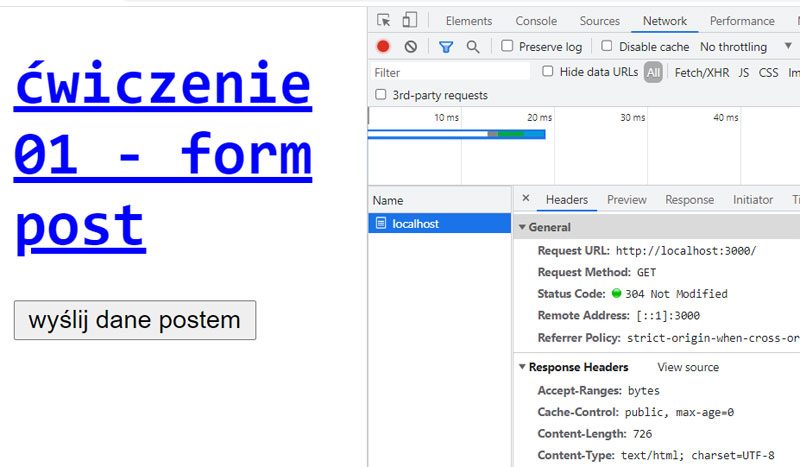Open network search magnifier icon

[x=473, y=47]
